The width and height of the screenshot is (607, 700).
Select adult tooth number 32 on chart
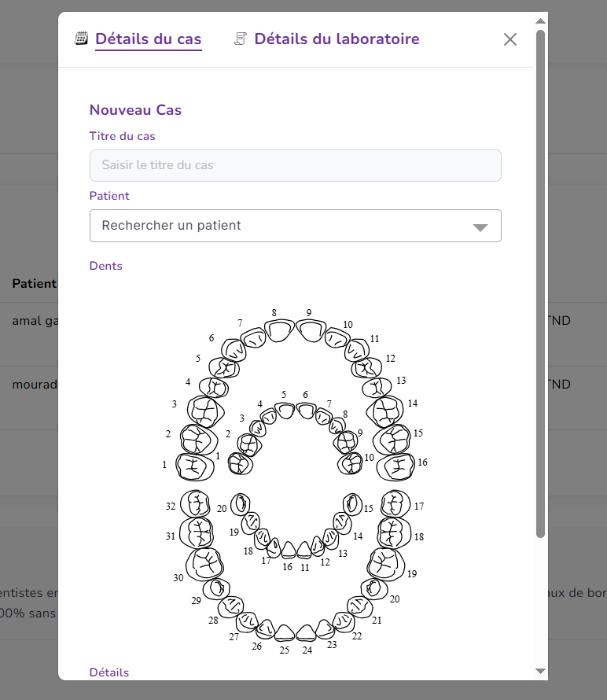tap(194, 503)
